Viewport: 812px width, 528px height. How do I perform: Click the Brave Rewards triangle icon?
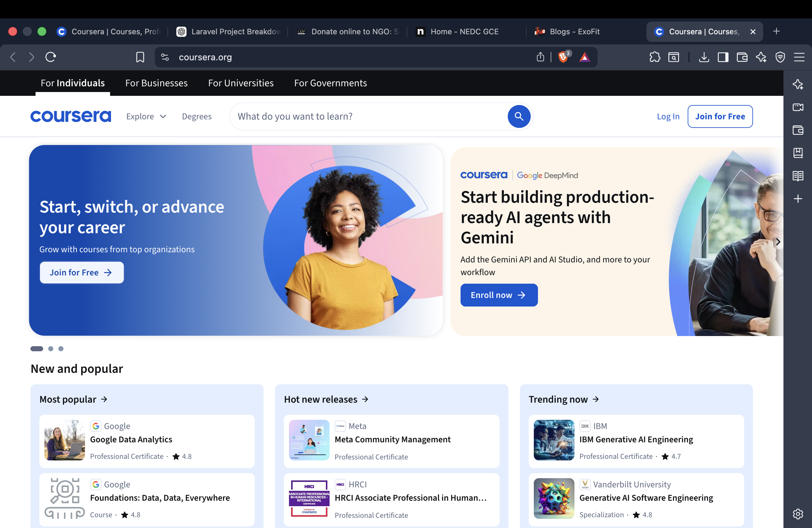coord(585,57)
